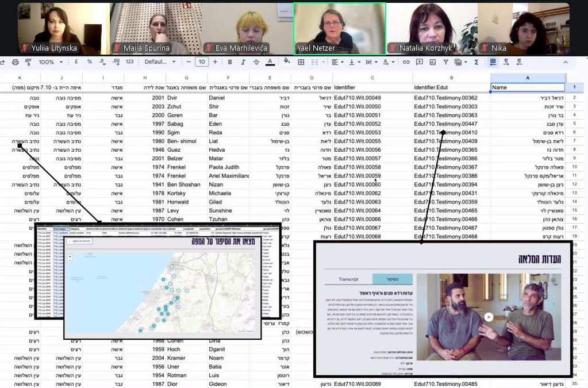Screen dimensions: 588x388
Task: Toggle italic formatting
Action: (243, 62)
